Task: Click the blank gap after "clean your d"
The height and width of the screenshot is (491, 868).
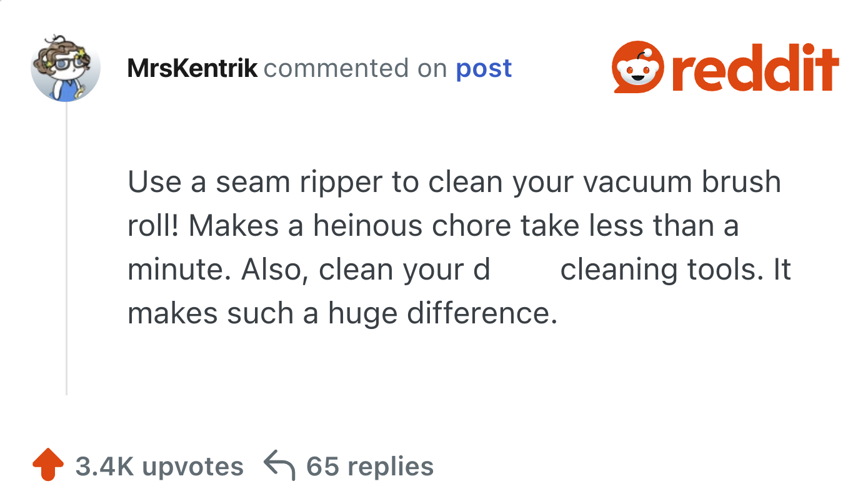Action: coord(525,270)
